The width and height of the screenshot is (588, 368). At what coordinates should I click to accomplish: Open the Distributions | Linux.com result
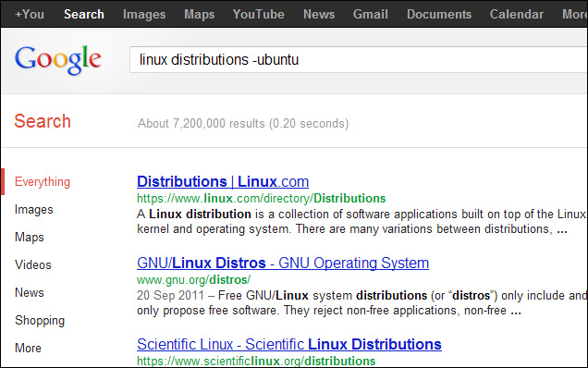pos(223,181)
